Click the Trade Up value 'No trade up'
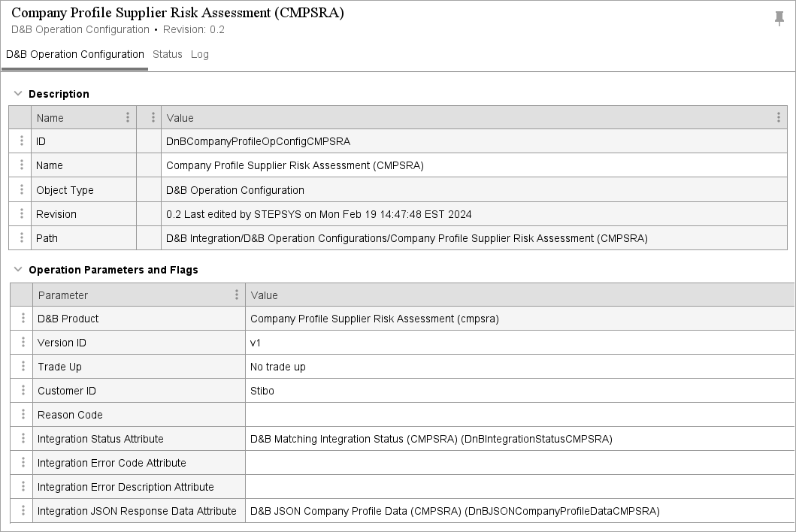The image size is (796, 532). click(x=278, y=367)
